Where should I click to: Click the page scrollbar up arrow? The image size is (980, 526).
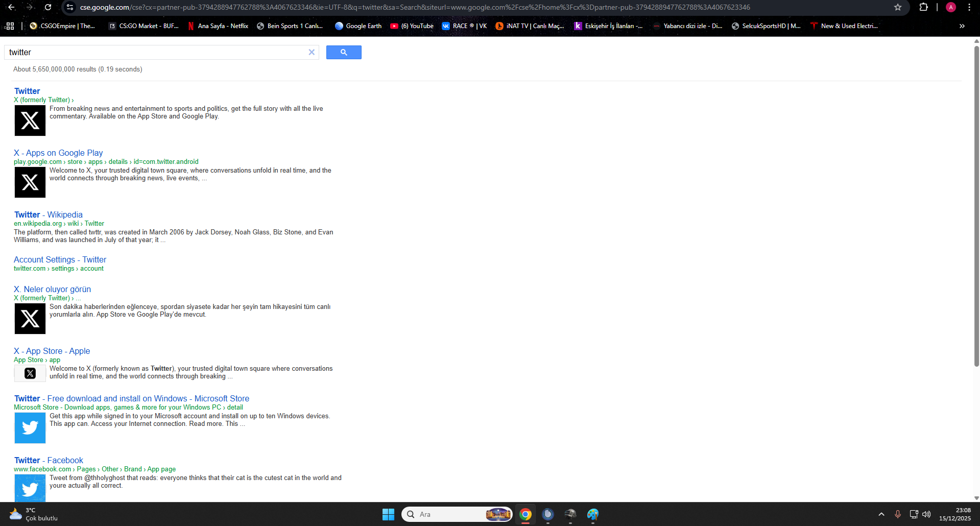976,41
